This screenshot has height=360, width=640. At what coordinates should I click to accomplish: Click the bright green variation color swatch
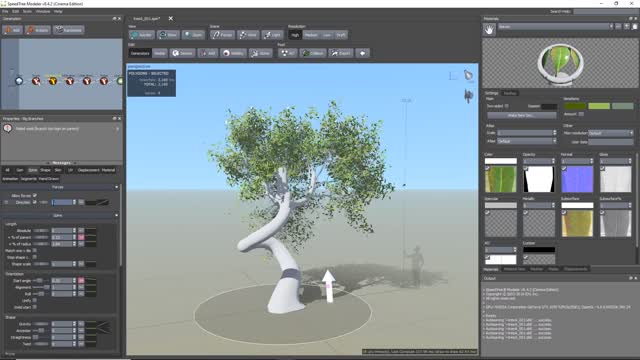click(599, 106)
